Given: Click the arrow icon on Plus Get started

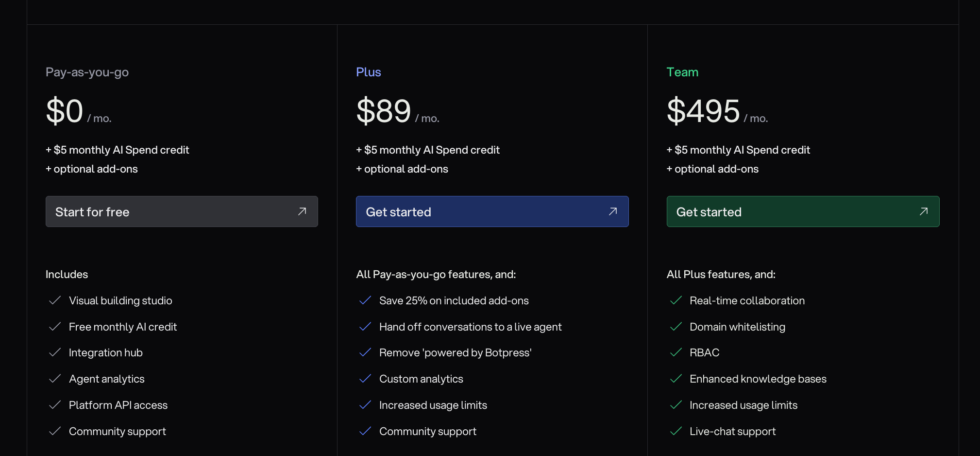Looking at the screenshot, I should tap(612, 211).
